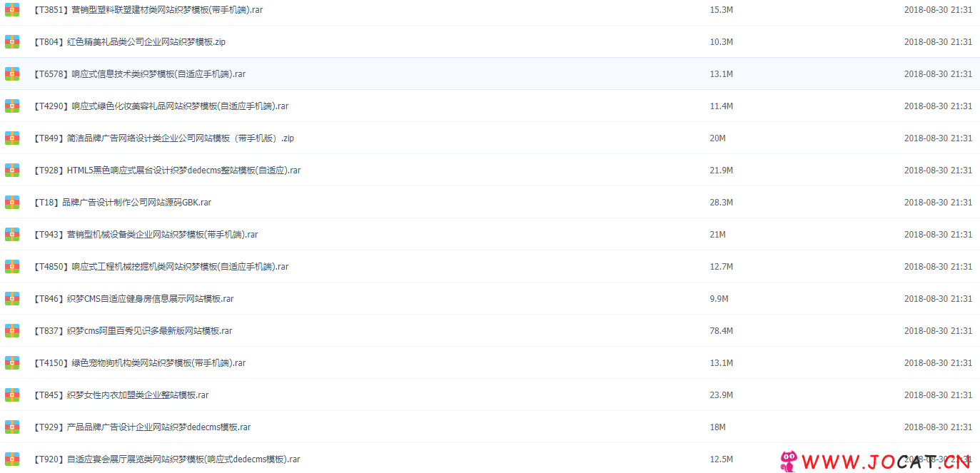Open the T837 织梦cms阿里百秀 file name

click(133, 331)
